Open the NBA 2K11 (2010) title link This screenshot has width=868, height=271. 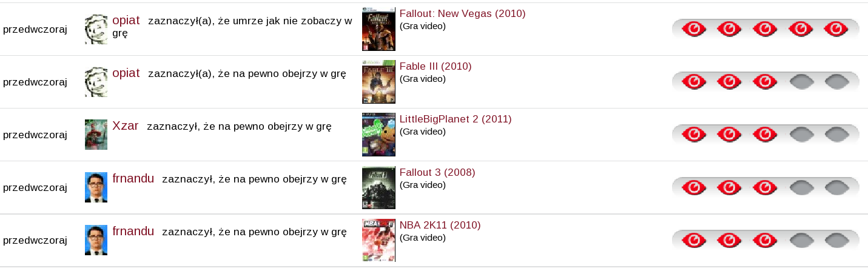click(x=440, y=225)
